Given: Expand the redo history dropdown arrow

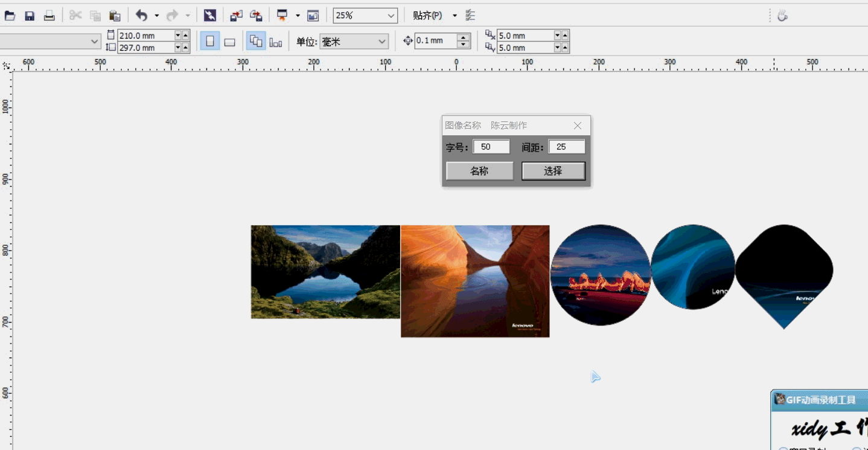Looking at the screenshot, I should tap(188, 16).
